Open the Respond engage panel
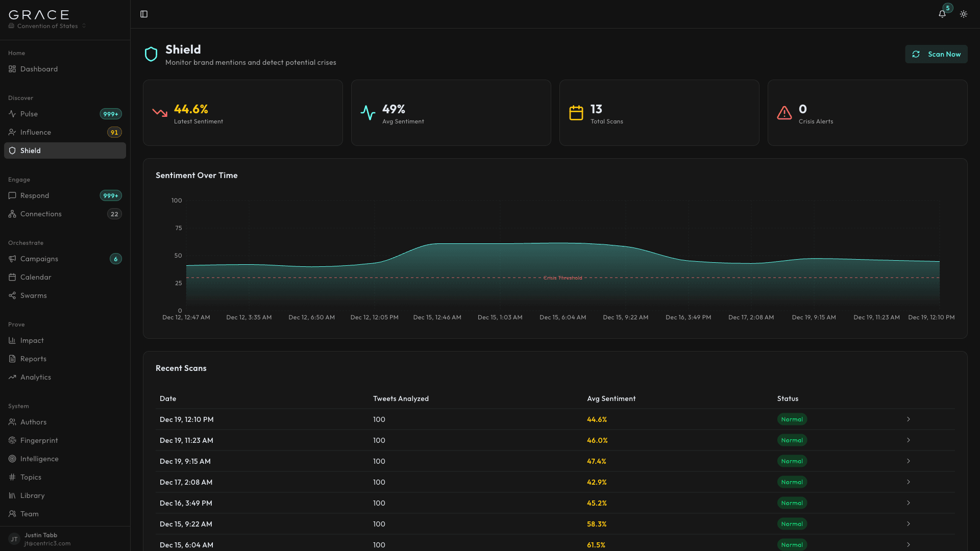 pyautogui.click(x=35, y=195)
